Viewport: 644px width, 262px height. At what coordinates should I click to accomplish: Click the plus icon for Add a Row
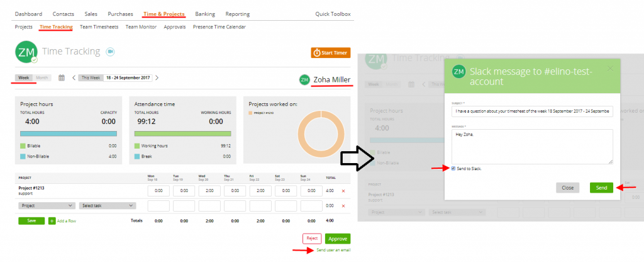click(x=52, y=221)
